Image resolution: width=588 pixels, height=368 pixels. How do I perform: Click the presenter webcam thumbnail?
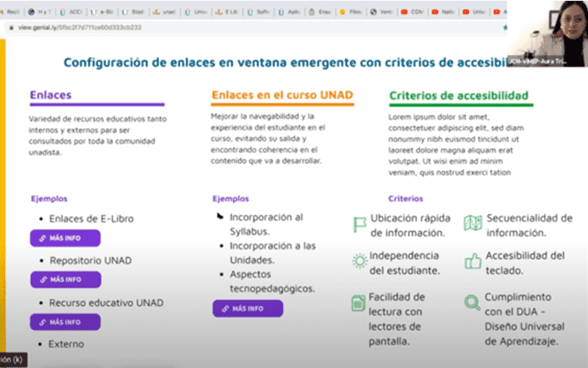coord(548,33)
